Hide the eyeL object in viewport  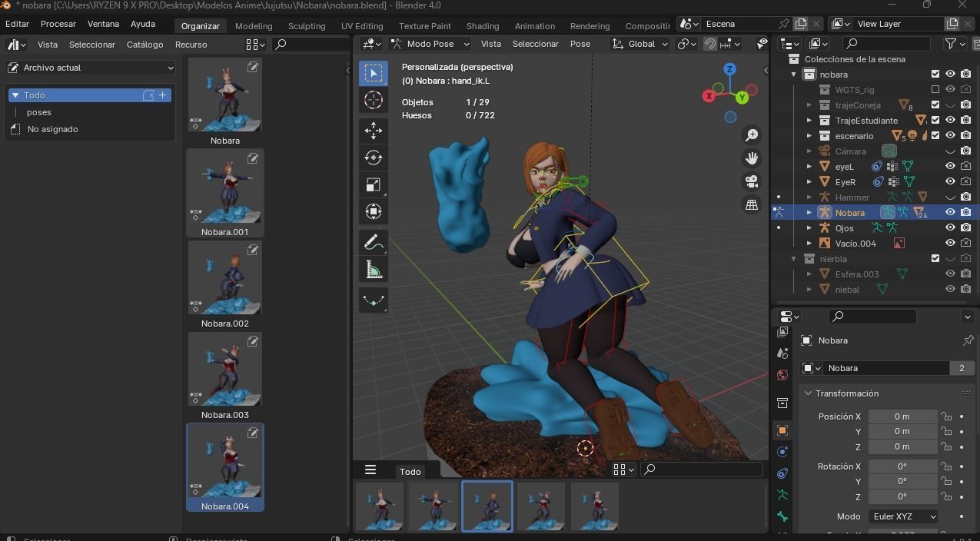tap(951, 166)
